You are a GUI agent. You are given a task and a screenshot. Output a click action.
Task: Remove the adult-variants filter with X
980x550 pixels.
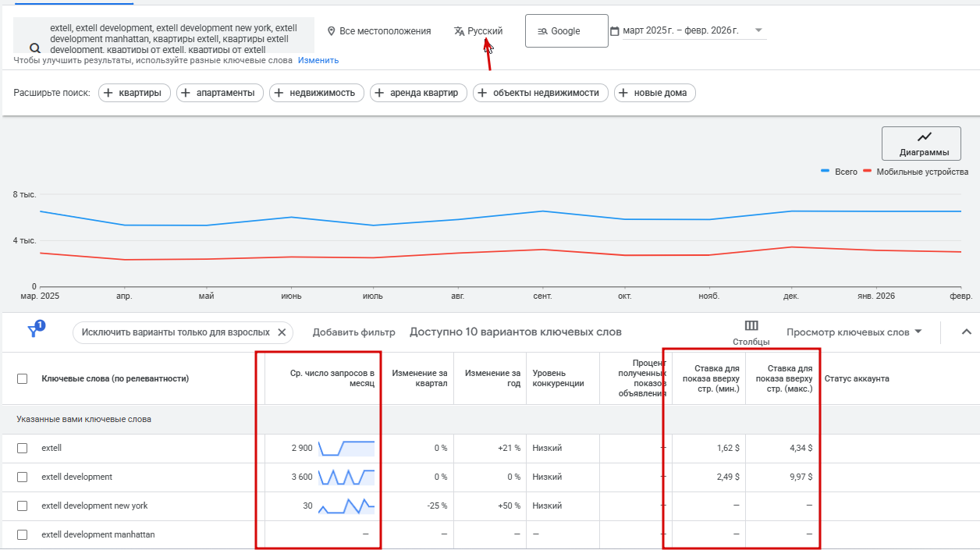[282, 332]
